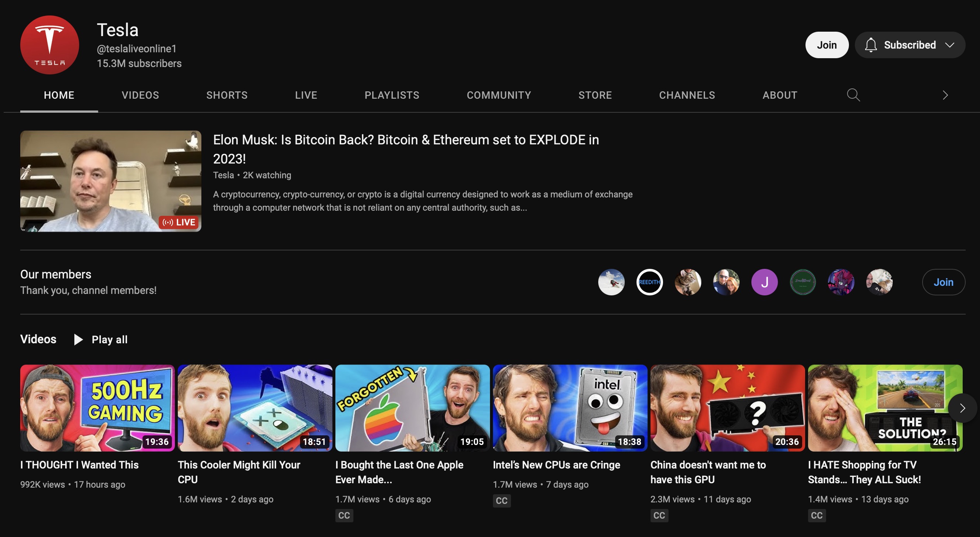Open the live stream thumbnail
Viewport: 980px width, 537px height.
click(x=111, y=181)
